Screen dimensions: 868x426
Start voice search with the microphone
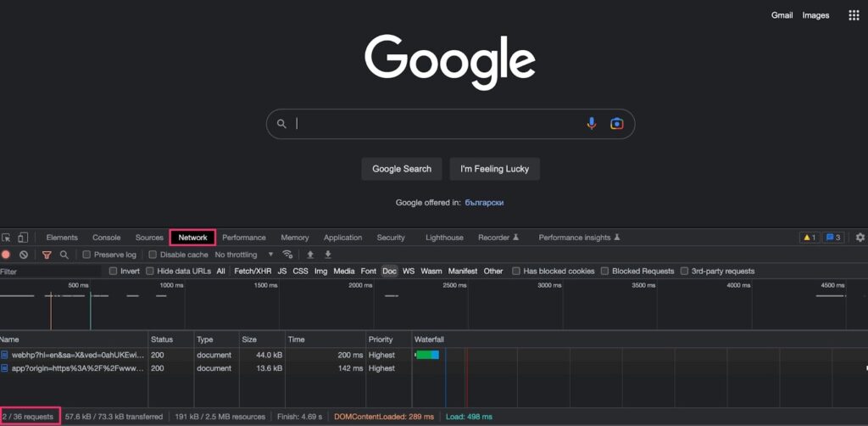(591, 124)
